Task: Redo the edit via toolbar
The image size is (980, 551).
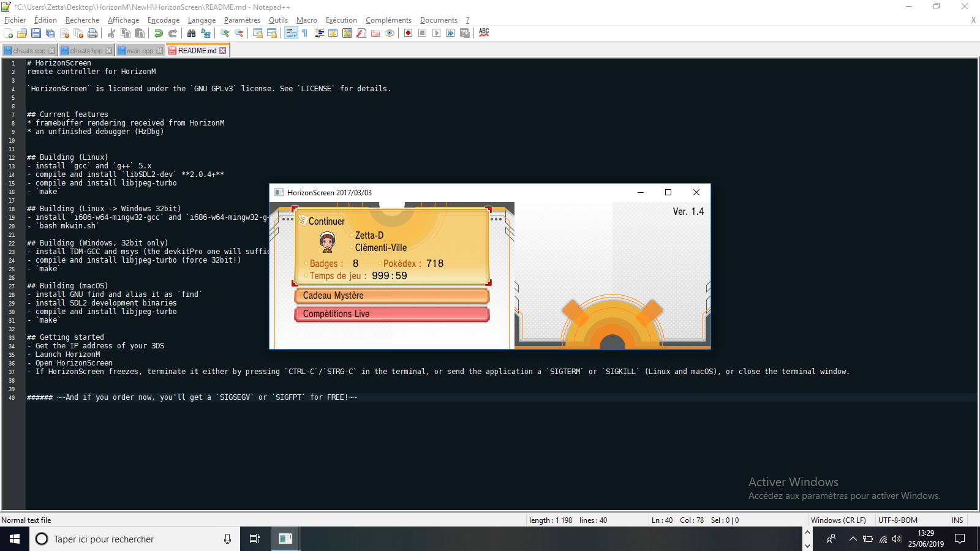Action: [173, 33]
